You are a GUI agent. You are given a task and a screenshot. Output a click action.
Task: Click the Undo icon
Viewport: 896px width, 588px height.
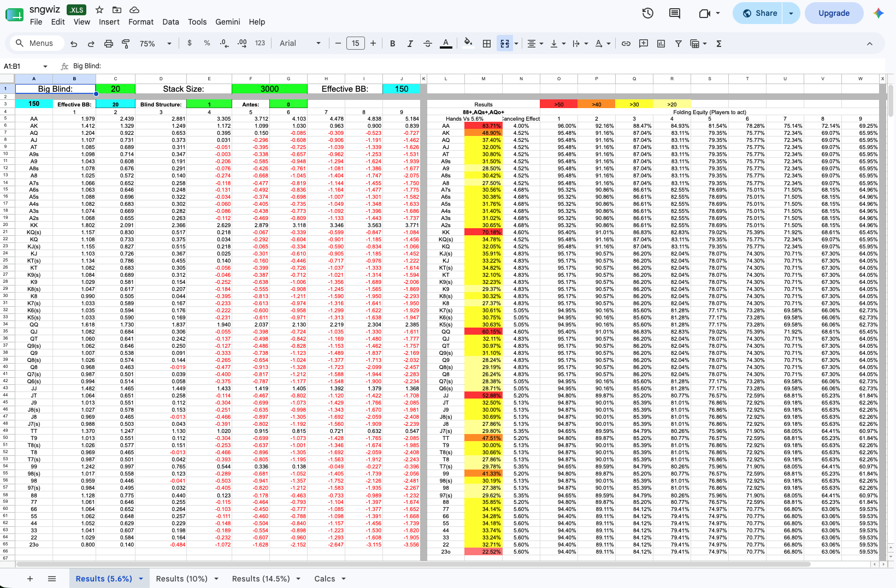pyautogui.click(x=74, y=44)
